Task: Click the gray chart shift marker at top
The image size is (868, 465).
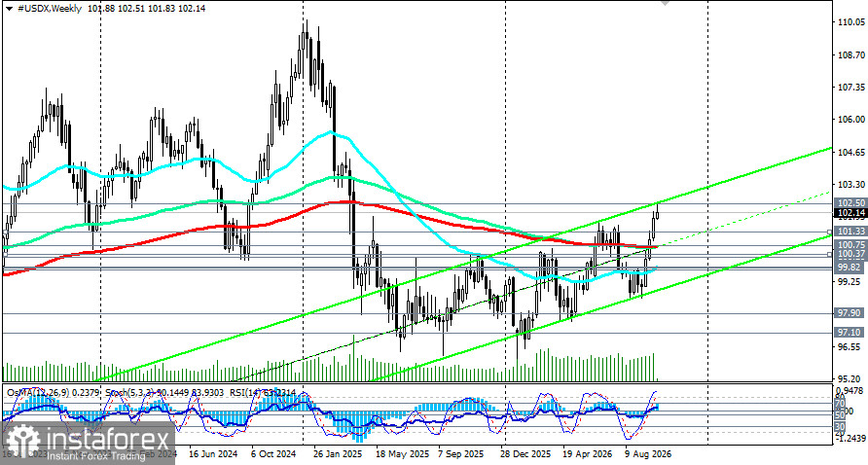Action: [x=665, y=3]
